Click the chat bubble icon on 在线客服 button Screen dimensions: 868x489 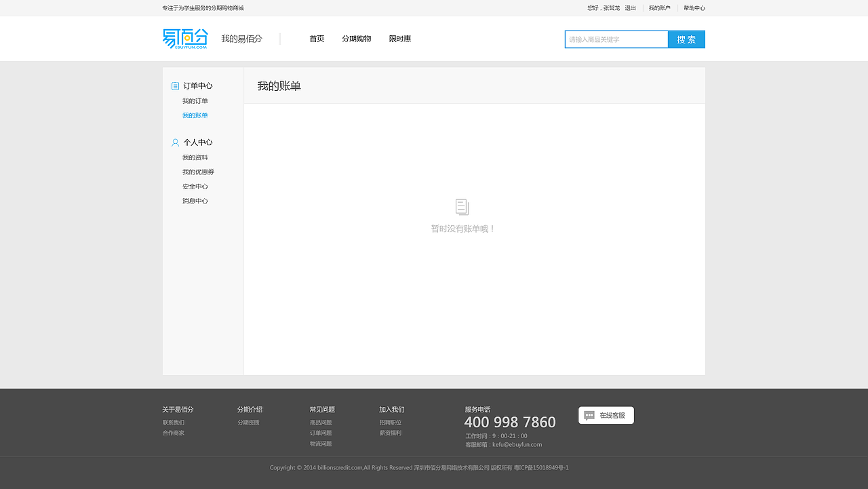point(589,415)
